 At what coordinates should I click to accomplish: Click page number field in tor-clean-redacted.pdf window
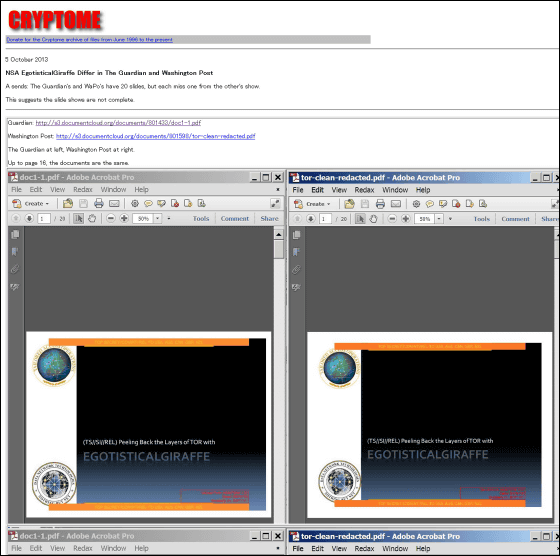pyautogui.click(x=325, y=219)
